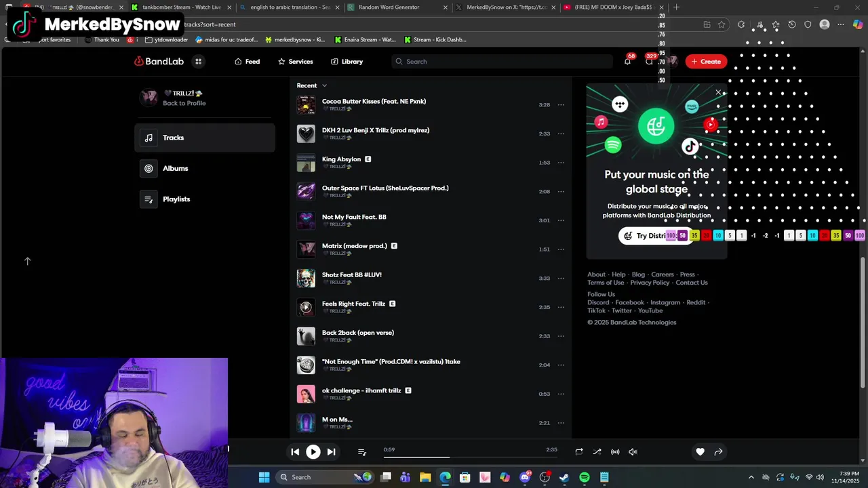Open more options for DKH 2 Luv Benji
Screen dimensions: 868x488
561,134
